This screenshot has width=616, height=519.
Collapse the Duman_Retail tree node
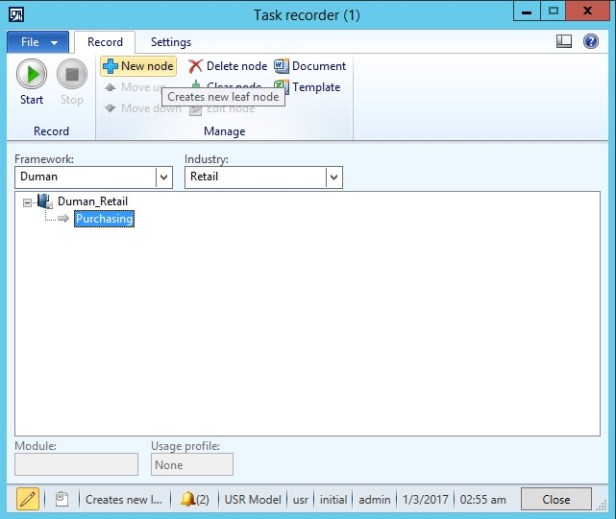point(27,202)
